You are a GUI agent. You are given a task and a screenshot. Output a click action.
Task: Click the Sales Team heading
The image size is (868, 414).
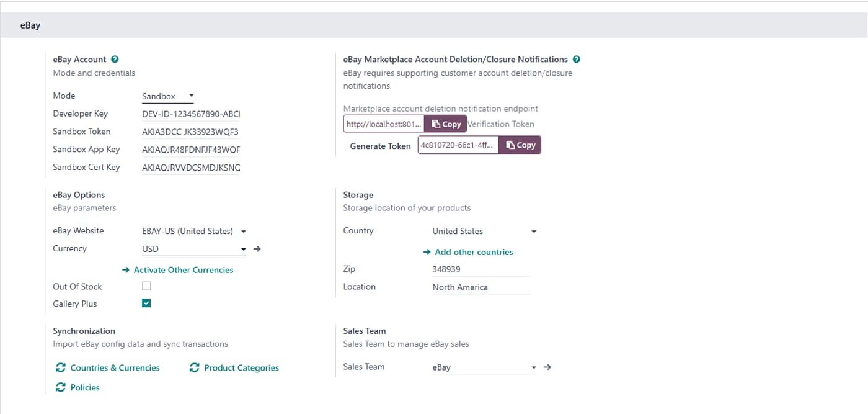tap(365, 331)
